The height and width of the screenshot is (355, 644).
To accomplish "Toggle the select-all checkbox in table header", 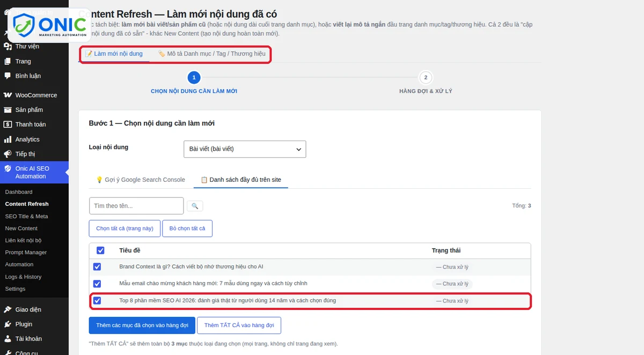I will (100, 250).
